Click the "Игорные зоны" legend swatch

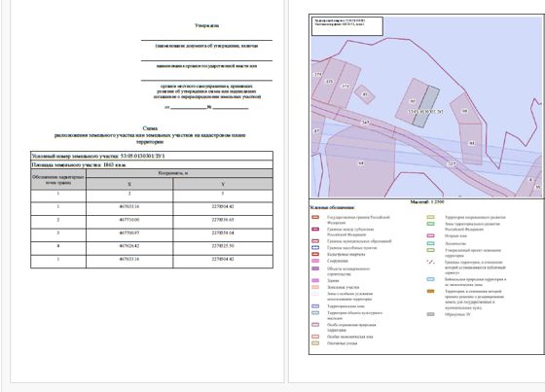430,235
